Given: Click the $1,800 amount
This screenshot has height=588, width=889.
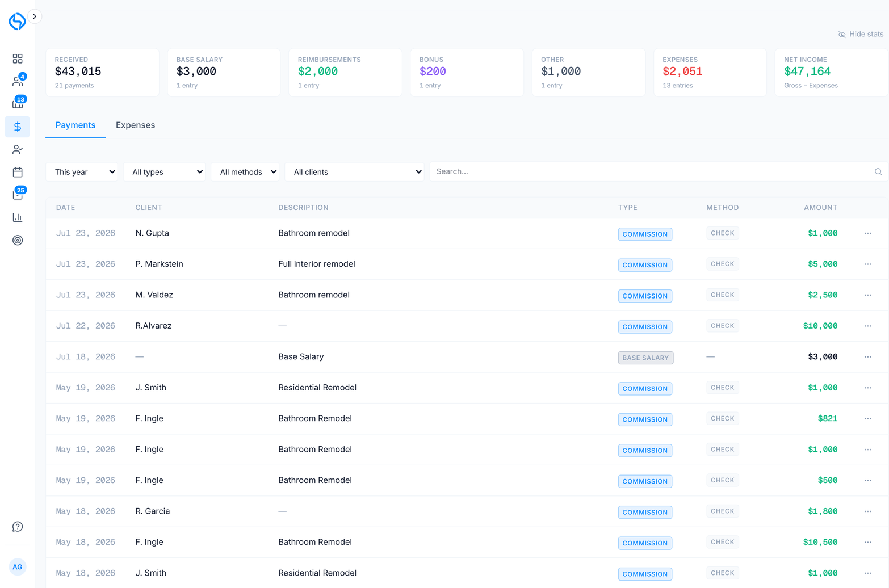Looking at the screenshot, I should click(x=823, y=511).
